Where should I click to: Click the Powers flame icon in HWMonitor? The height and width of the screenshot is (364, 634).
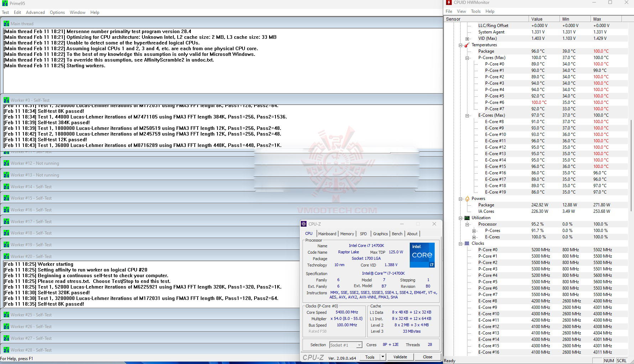[x=467, y=199]
